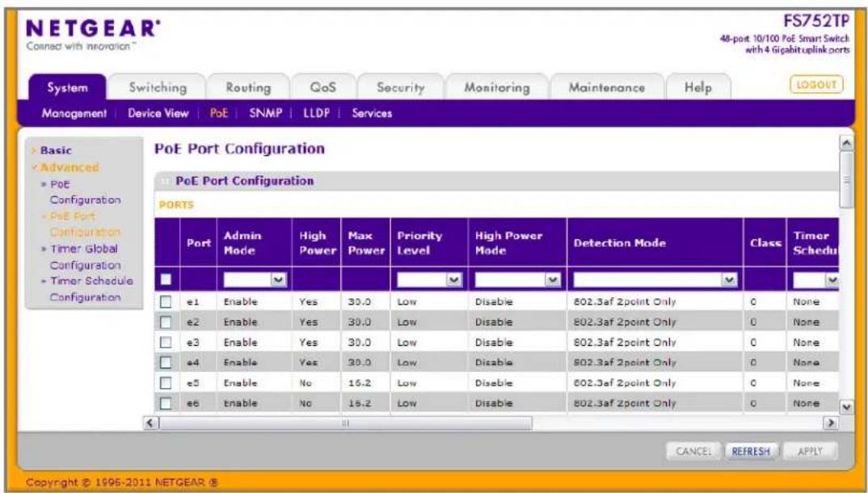Collapse the PoE Port Configuration section header icon

[x=165, y=181]
